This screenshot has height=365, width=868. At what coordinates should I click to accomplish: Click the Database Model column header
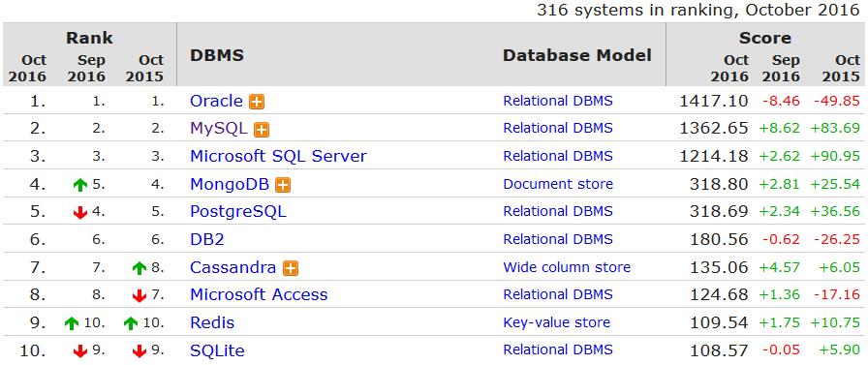coord(577,56)
